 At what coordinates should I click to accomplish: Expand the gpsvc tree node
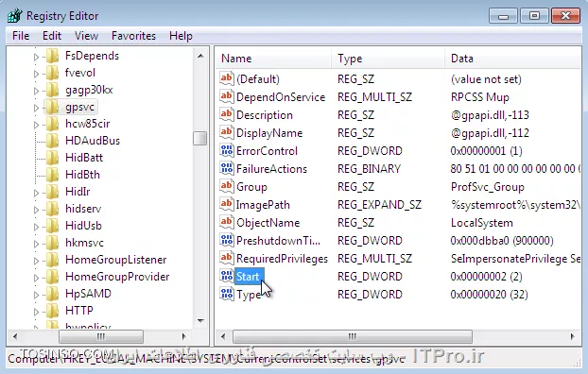tap(36, 108)
